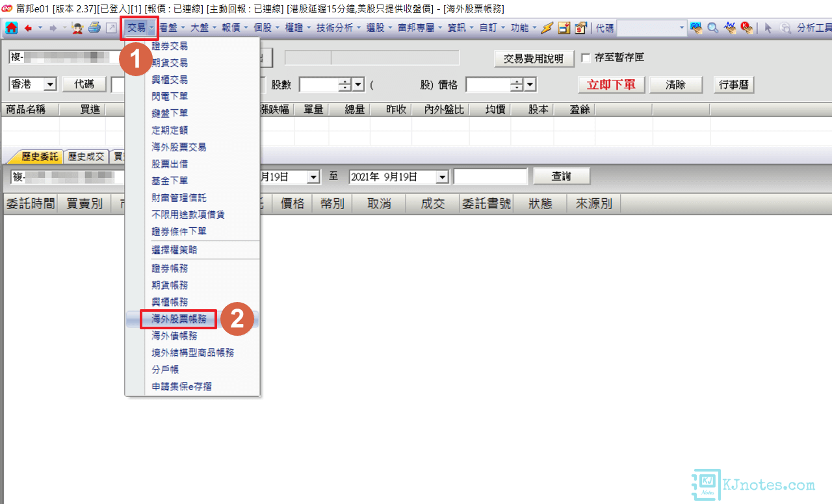Open the 價格 dropdown arrow
Viewport: 832px width, 504px height.
click(x=530, y=84)
